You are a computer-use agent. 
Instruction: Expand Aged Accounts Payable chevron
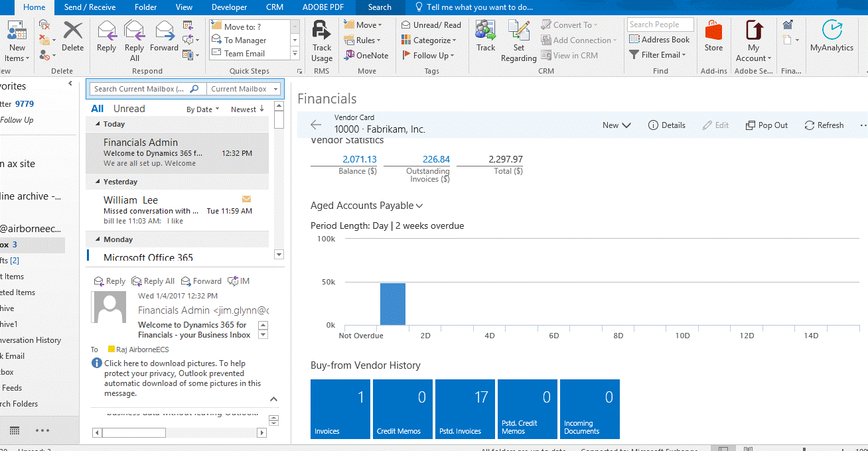tap(419, 206)
